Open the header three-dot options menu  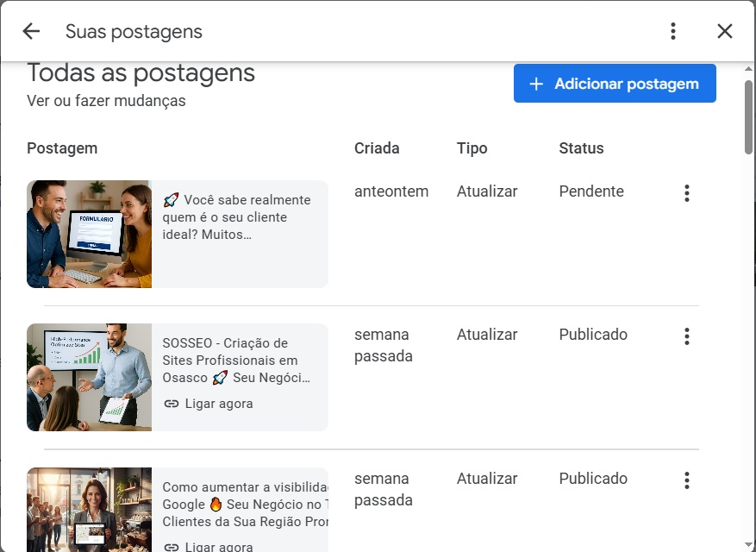point(673,31)
